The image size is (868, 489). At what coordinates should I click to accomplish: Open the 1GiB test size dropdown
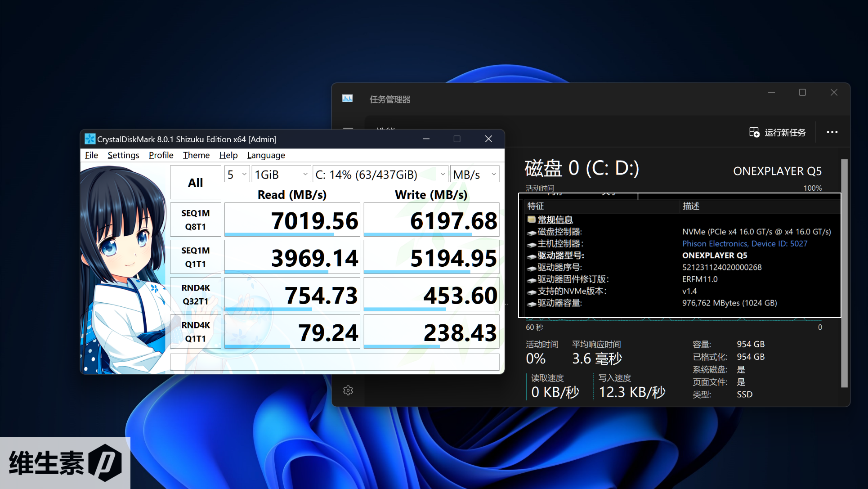pos(281,174)
